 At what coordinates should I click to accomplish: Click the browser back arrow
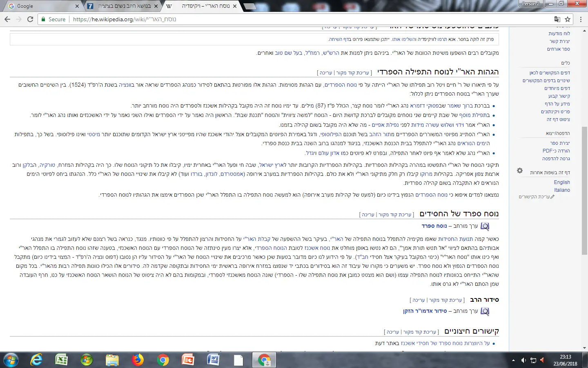pyautogui.click(x=7, y=19)
